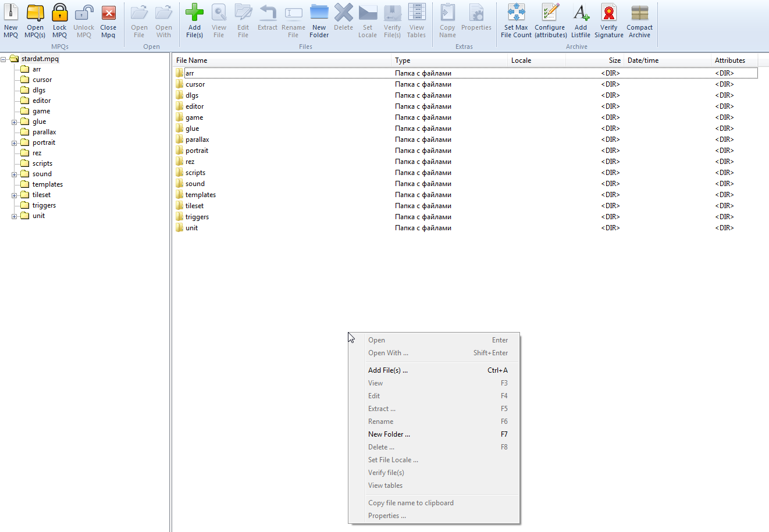Create a new MPQ archive
The width and height of the screenshot is (769, 532).
point(11,20)
